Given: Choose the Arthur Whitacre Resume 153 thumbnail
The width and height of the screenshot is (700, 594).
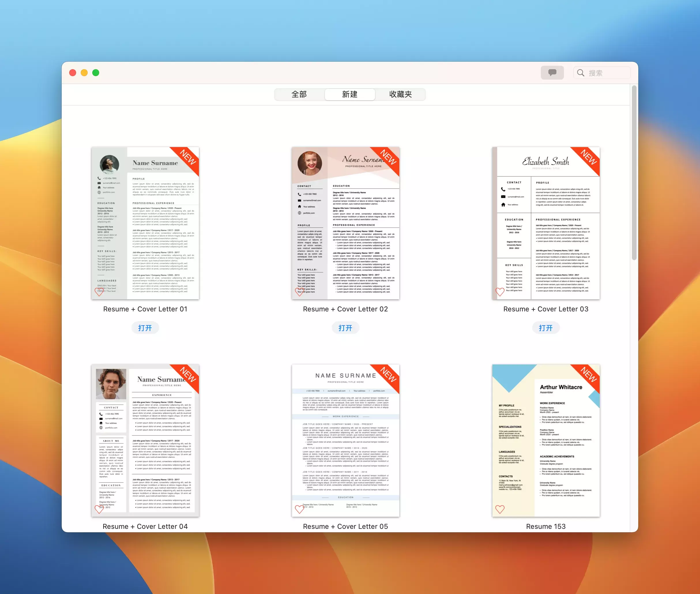Looking at the screenshot, I should pos(545,440).
